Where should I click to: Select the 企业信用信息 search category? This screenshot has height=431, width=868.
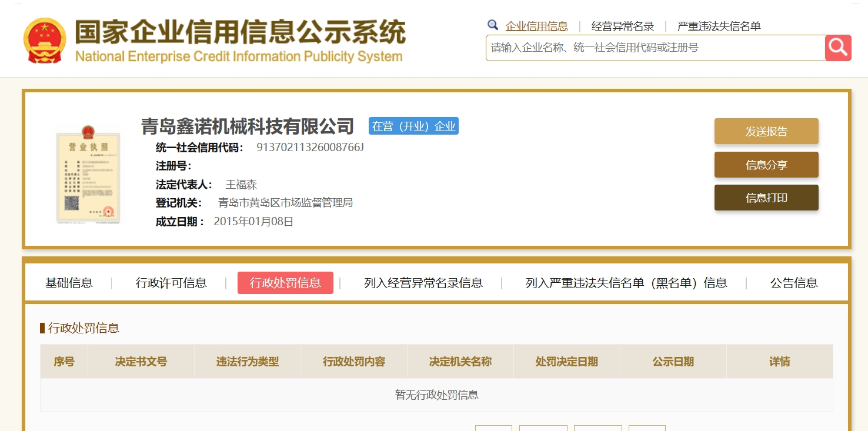(537, 26)
